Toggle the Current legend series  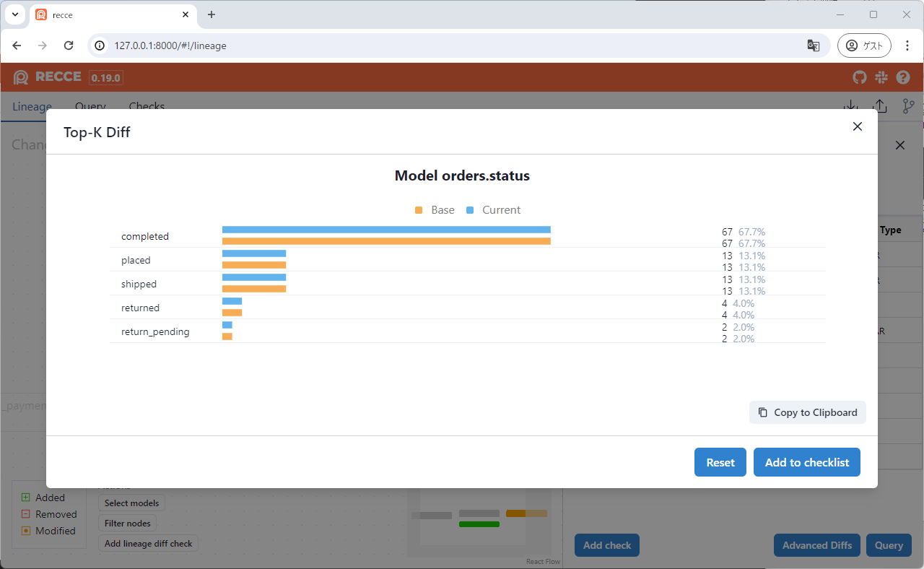[x=493, y=210]
